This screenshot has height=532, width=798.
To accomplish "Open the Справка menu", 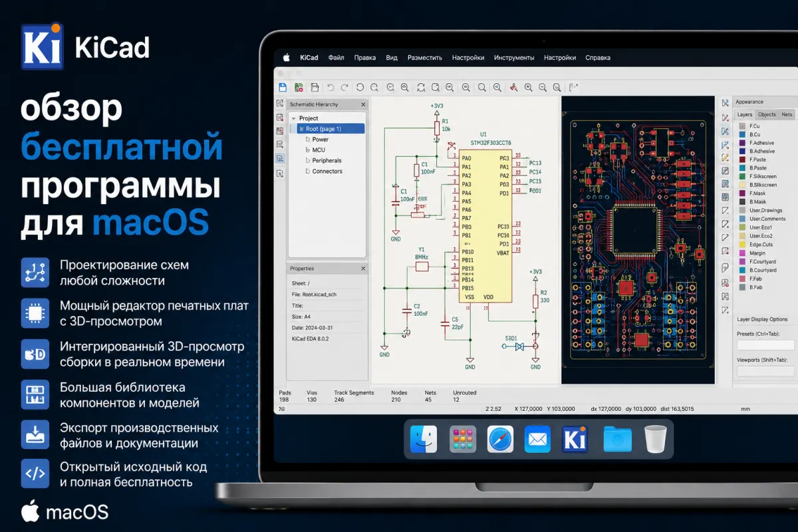I will tap(598, 58).
